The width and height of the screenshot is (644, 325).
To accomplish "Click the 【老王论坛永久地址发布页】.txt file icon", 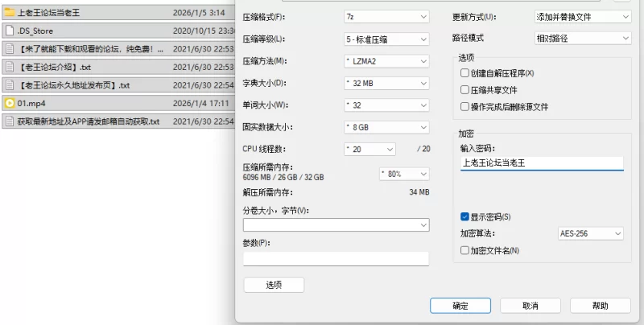I will click(10, 84).
